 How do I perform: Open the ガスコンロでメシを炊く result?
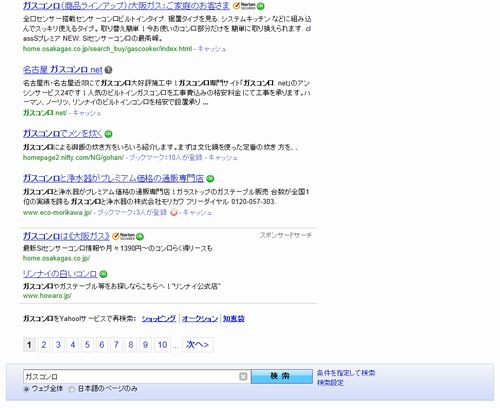click(x=63, y=134)
